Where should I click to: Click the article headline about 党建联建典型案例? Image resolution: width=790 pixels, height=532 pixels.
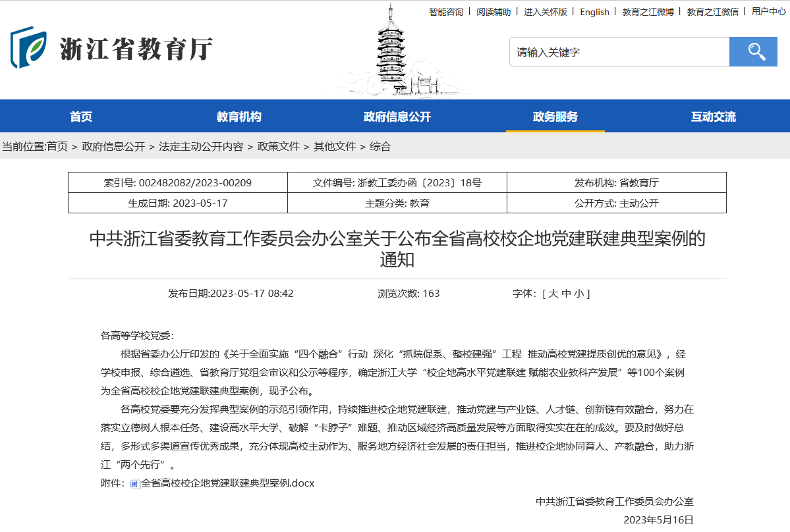(397, 249)
